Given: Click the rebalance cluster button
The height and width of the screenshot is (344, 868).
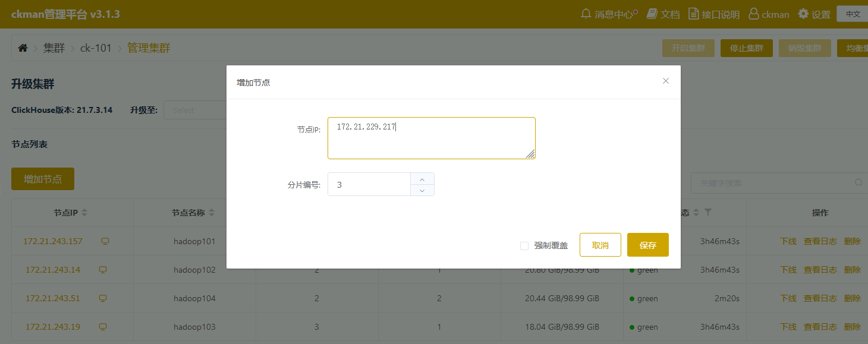Looking at the screenshot, I should [853, 48].
